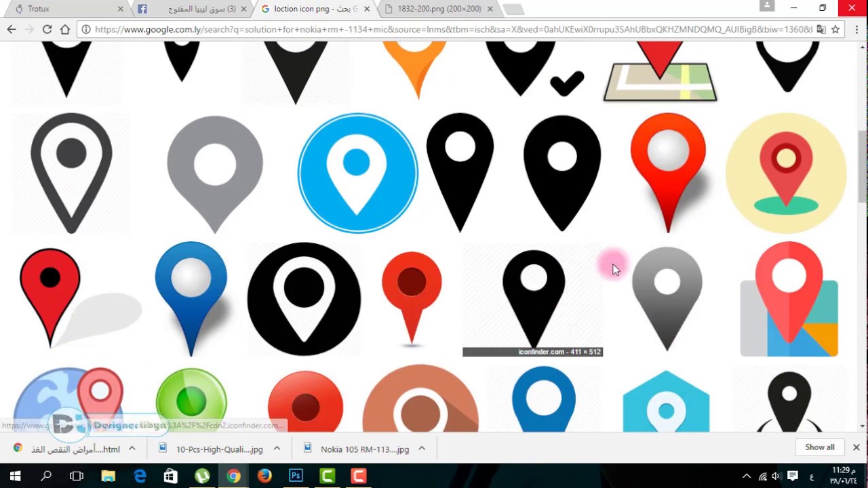Open the red pin on yellow circle

click(786, 173)
